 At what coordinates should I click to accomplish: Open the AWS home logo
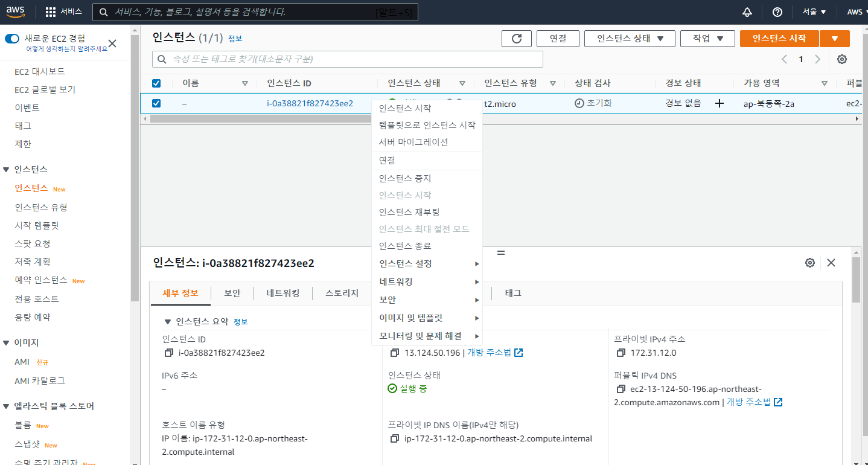(16, 12)
